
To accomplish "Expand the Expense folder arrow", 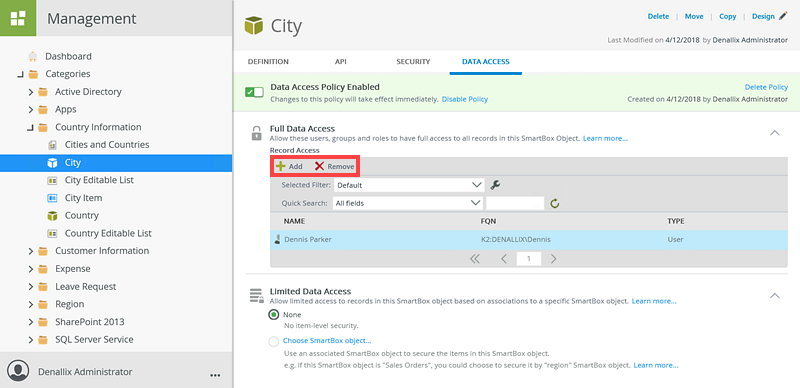I will pyautogui.click(x=31, y=269).
